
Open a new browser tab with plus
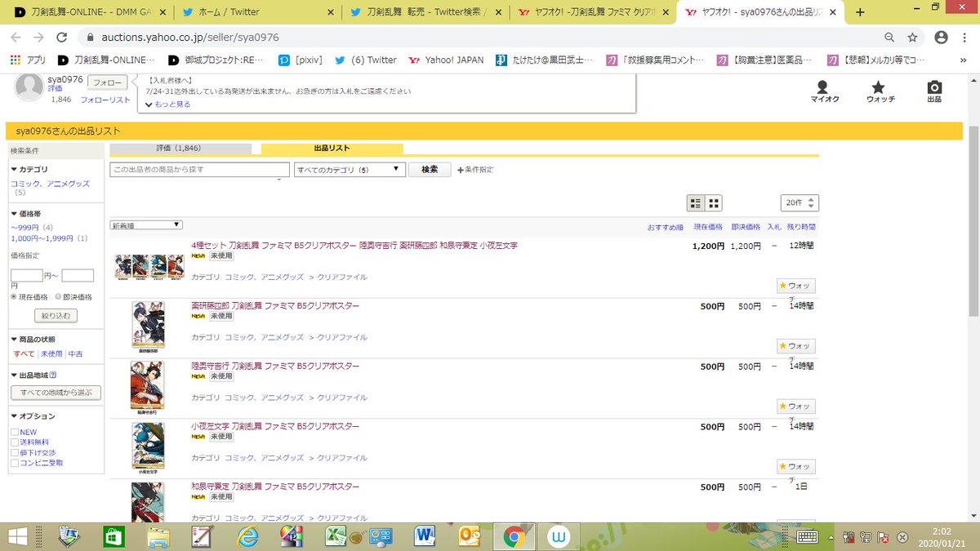(x=859, y=12)
